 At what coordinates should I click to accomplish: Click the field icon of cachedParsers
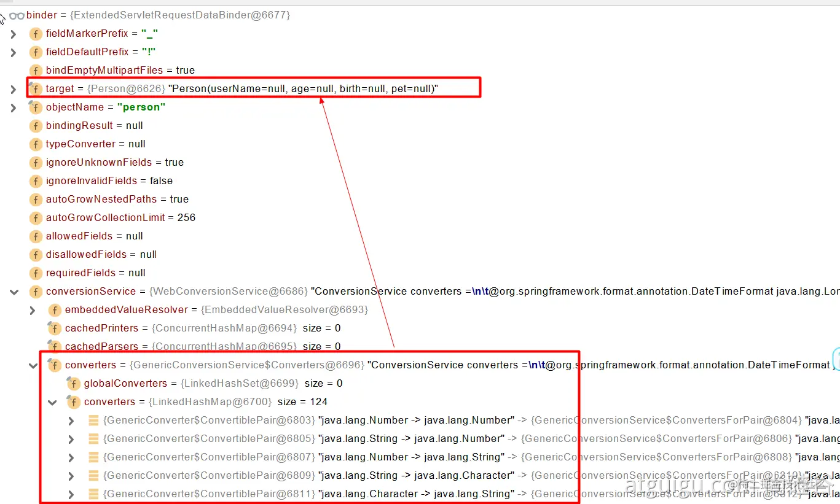[x=55, y=347]
